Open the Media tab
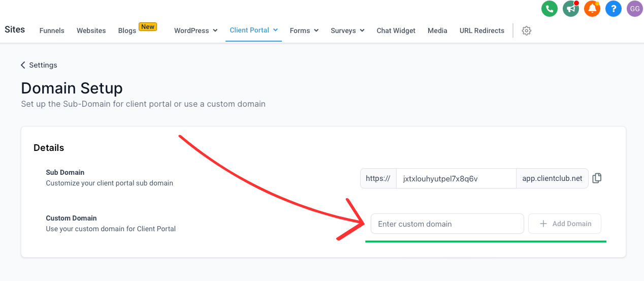This screenshot has width=644, height=281. pyautogui.click(x=437, y=30)
